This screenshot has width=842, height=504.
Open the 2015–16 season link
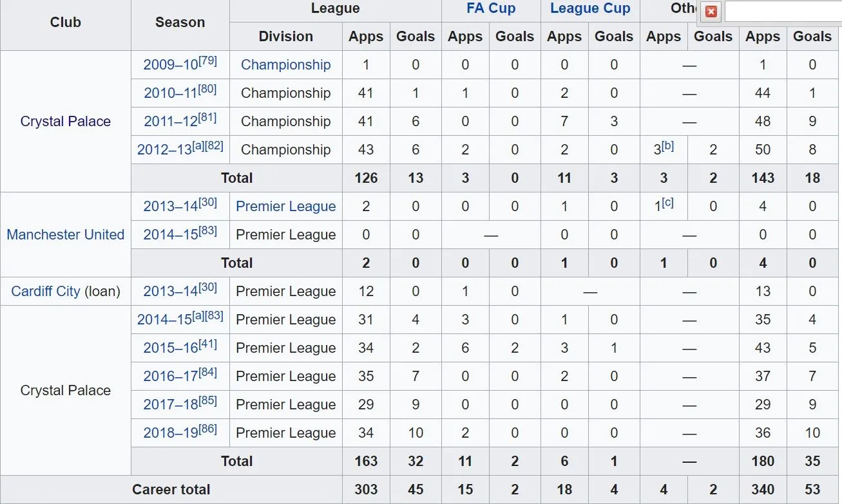click(170, 348)
